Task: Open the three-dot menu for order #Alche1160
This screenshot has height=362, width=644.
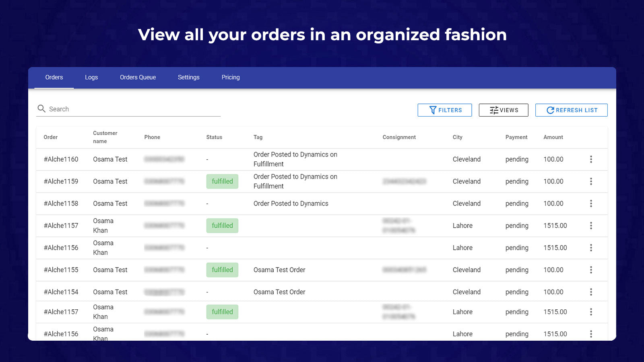Action: point(591,159)
